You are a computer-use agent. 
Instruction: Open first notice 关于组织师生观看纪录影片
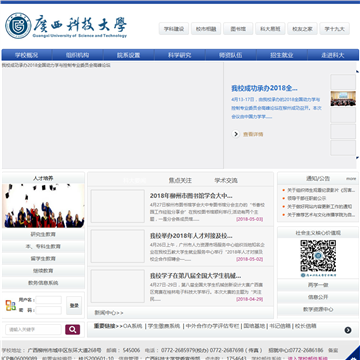coord(321,190)
